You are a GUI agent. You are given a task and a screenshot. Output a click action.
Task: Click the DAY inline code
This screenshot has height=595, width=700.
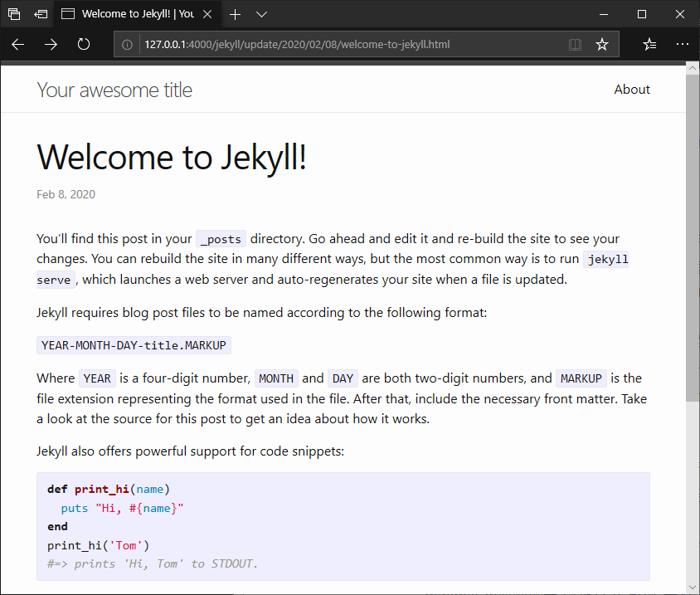coord(343,378)
